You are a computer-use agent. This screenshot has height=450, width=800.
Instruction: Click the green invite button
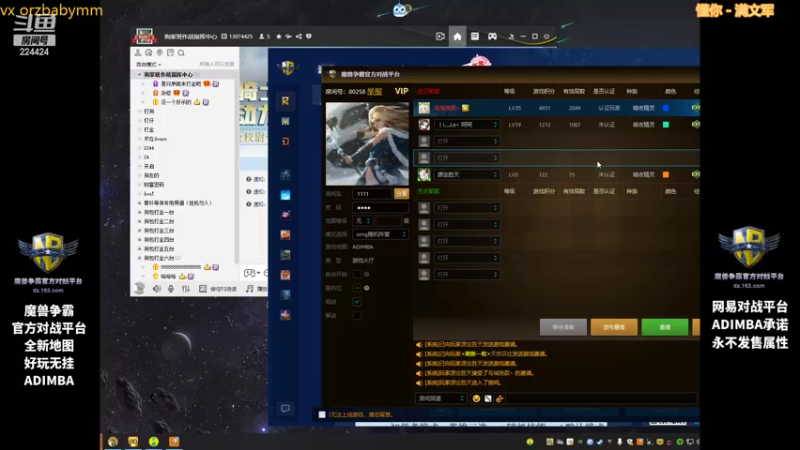tap(664, 327)
